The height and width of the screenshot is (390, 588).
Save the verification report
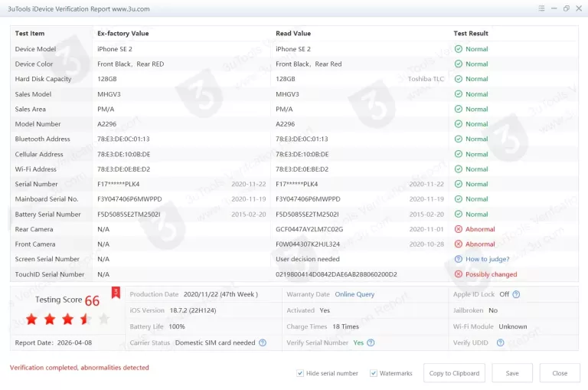512,373
